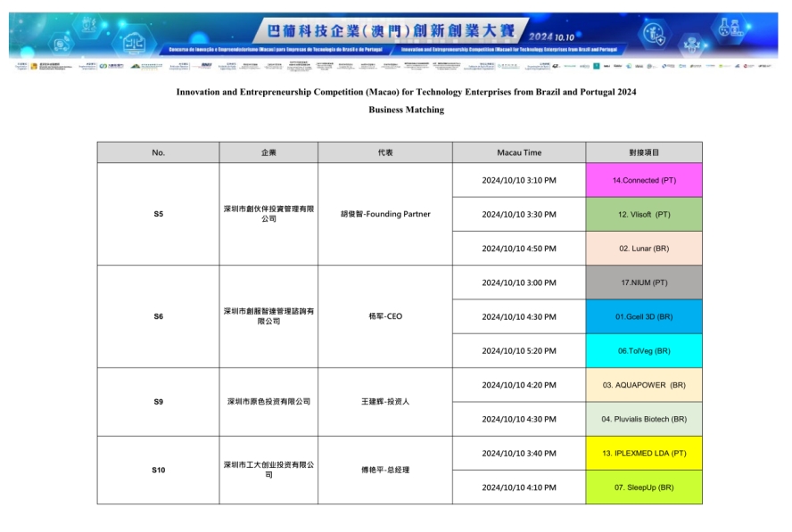This screenshot has height=532, width=792.
Task: Click the Innovation and Entrepreneurship Competition title line
Action: (x=406, y=92)
